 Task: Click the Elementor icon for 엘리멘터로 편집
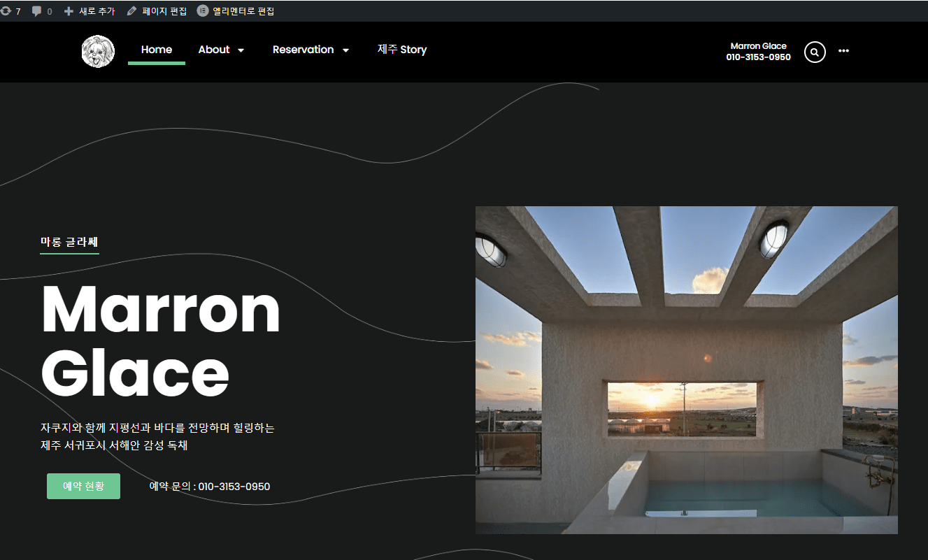pyautogui.click(x=203, y=11)
